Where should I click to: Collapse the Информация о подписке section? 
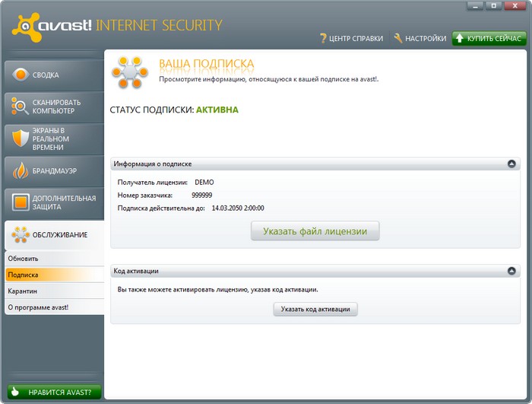tap(511, 164)
